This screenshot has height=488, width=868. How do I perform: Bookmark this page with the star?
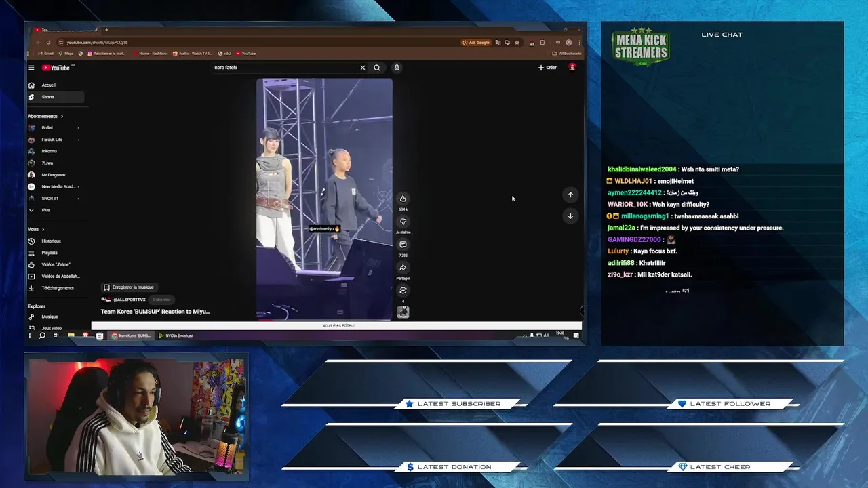pyautogui.click(x=517, y=43)
